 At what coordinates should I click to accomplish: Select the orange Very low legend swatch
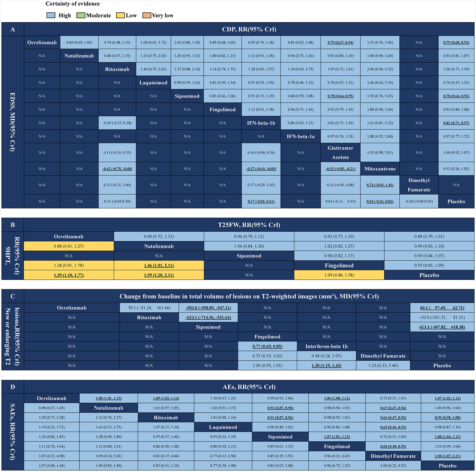(x=147, y=15)
